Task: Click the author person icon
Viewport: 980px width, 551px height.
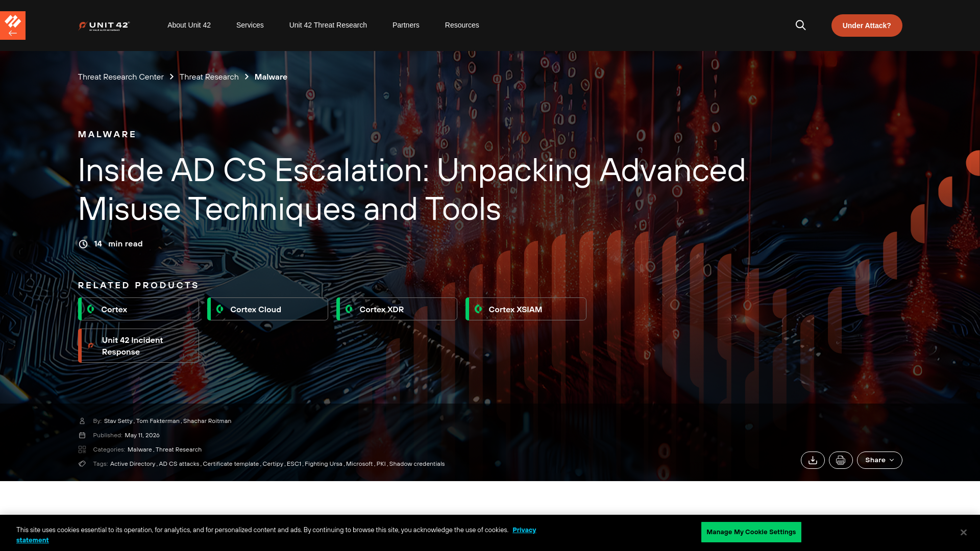Action: (82, 421)
